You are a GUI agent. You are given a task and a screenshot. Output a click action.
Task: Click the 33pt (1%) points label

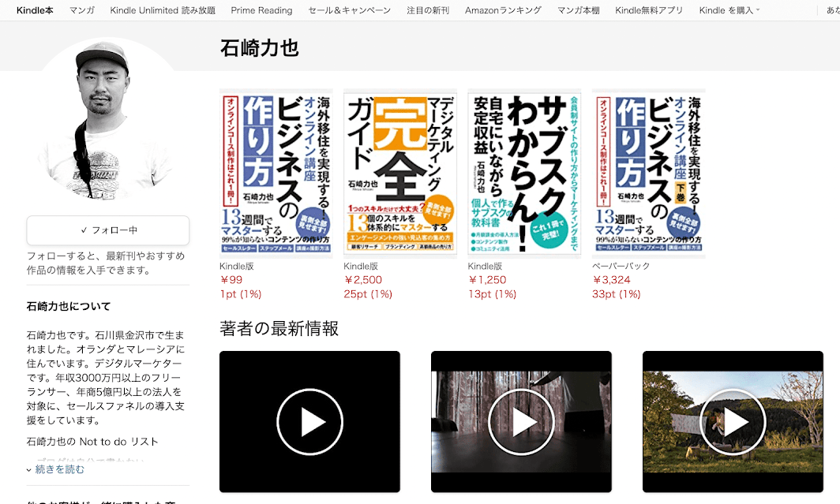coord(617,294)
